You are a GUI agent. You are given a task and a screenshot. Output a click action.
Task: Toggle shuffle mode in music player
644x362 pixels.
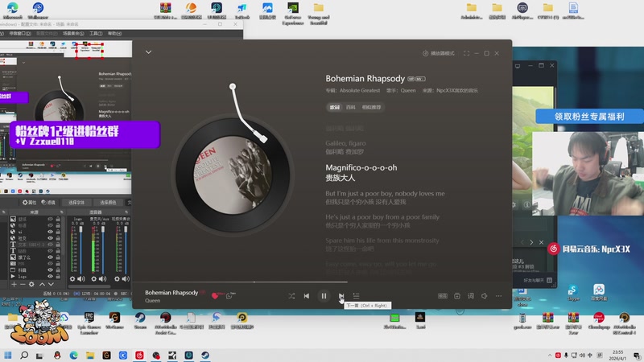[x=291, y=296]
